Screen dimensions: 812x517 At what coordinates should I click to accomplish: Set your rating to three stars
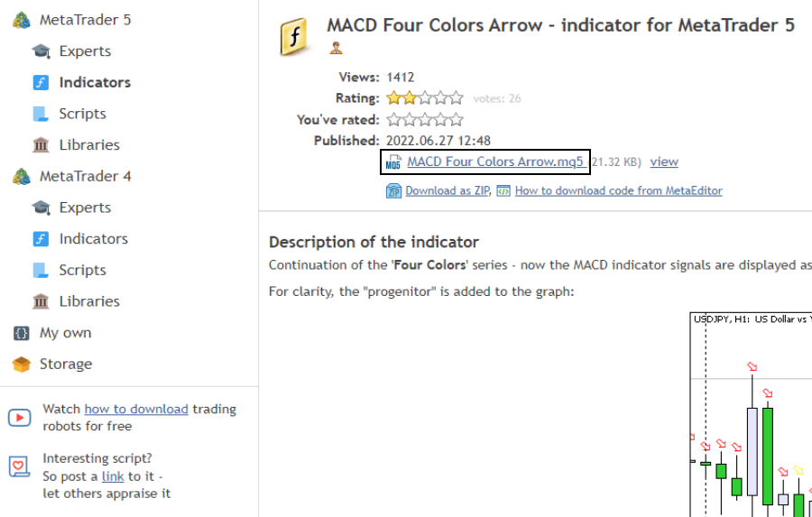[425, 120]
